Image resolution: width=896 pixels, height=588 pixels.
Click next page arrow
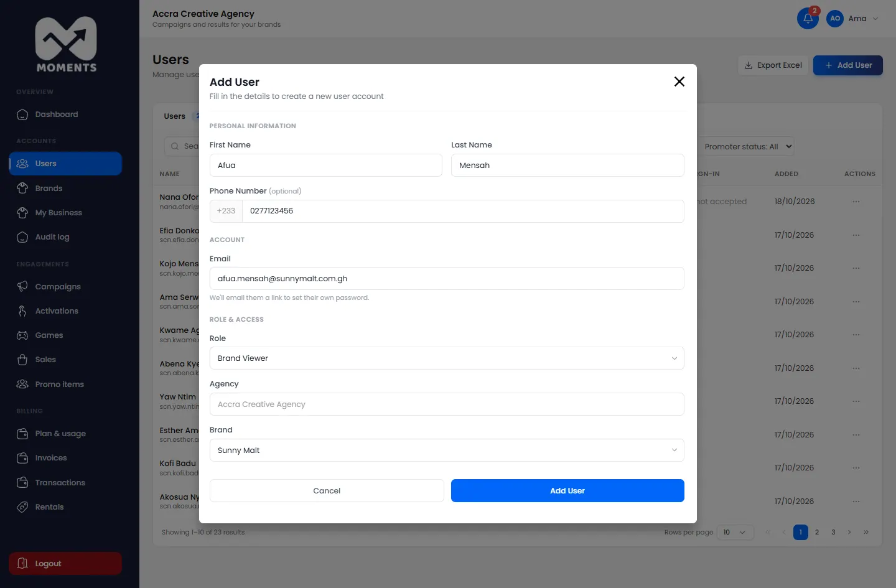point(849,533)
